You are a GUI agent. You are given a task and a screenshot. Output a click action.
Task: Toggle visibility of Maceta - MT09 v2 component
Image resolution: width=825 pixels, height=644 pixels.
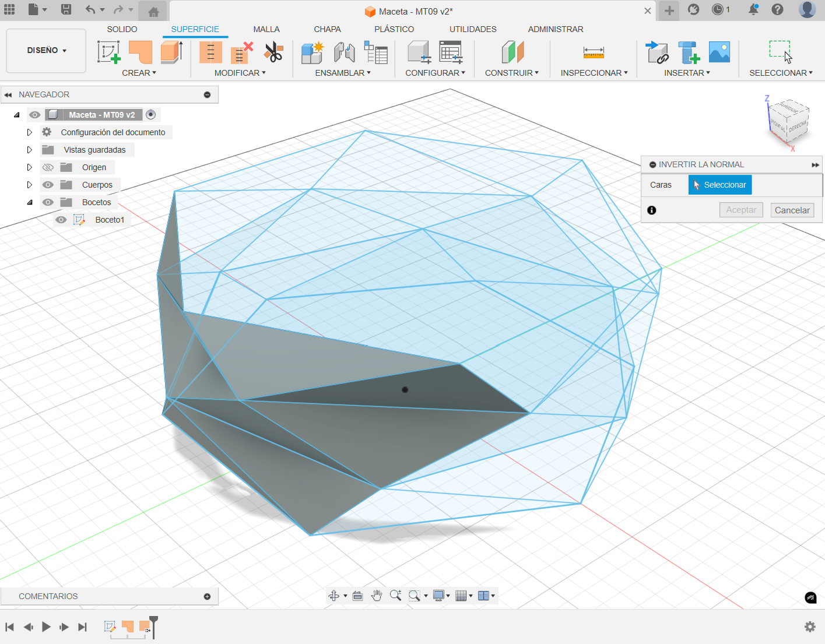tap(35, 115)
